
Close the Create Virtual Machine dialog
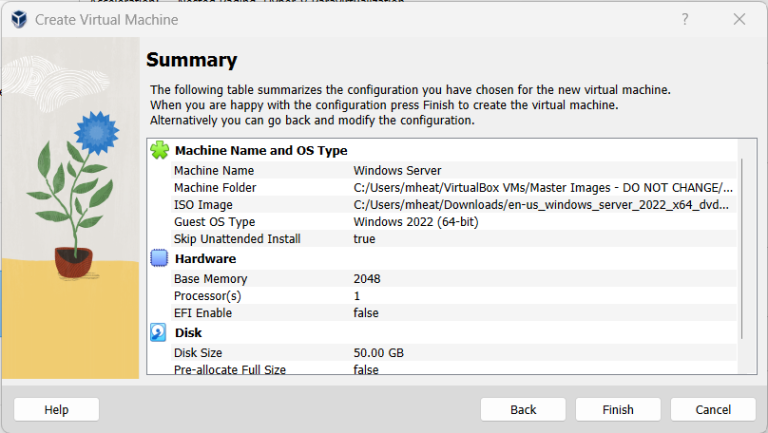(x=739, y=19)
